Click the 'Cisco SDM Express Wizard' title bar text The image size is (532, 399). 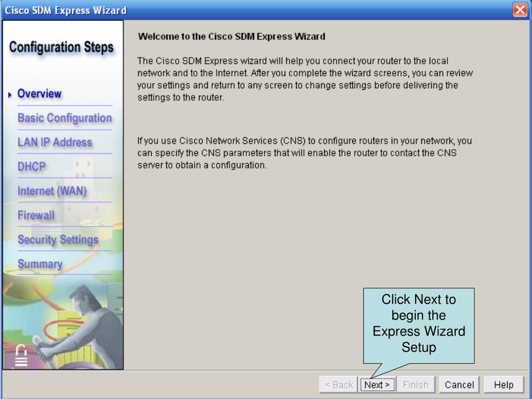[x=65, y=10]
